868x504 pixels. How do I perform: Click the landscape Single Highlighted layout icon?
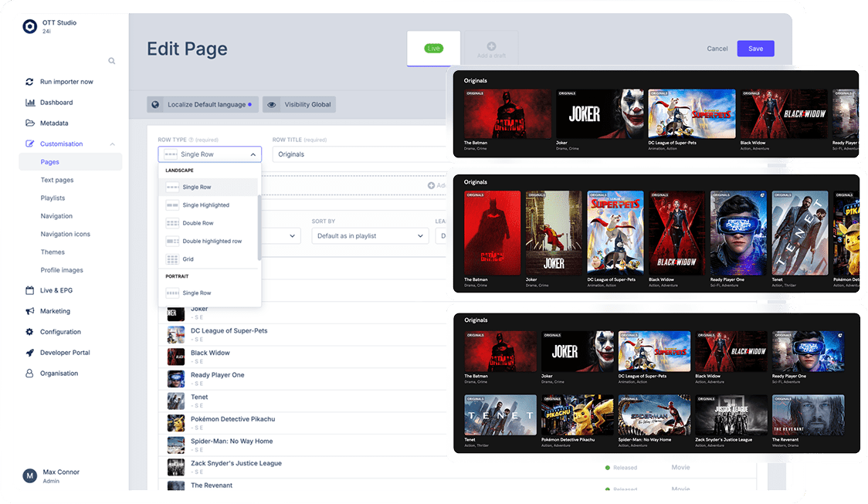tap(172, 205)
